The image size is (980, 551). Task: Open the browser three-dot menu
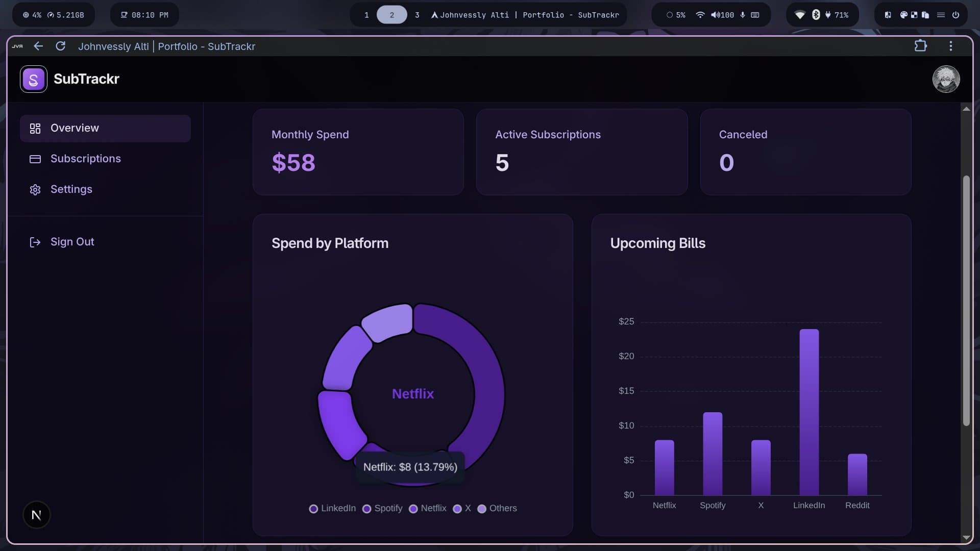pos(951,46)
